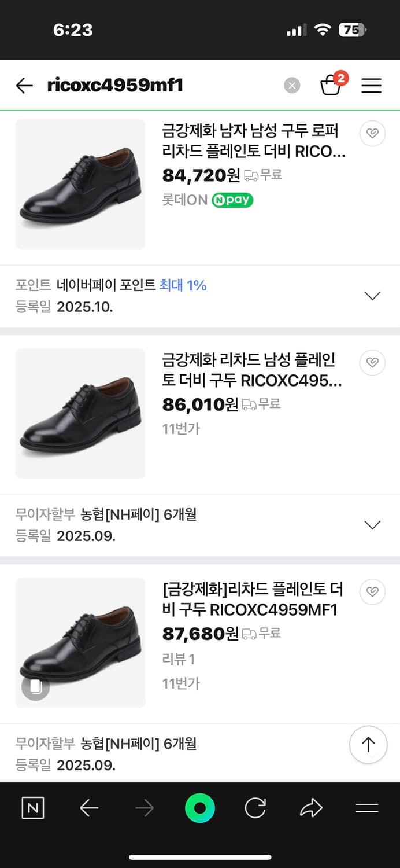Expand the 네이버페이 포인트 details chevron

click(372, 295)
